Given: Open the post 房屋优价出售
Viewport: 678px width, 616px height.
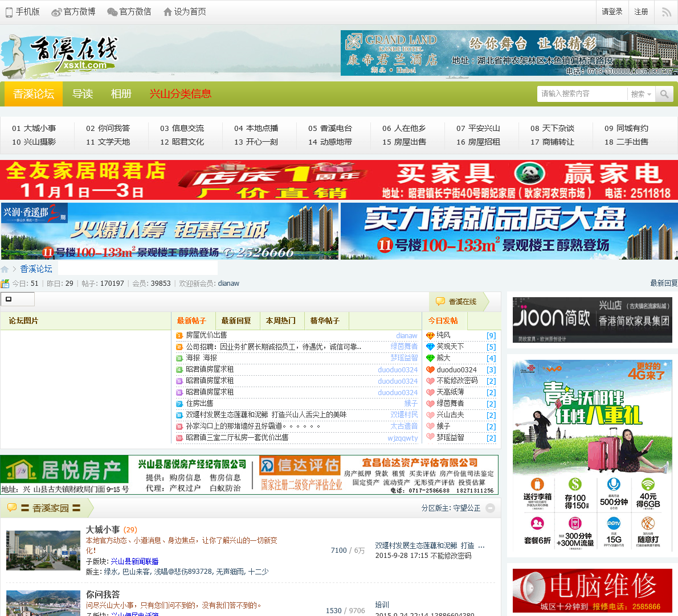Looking at the screenshot, I should [x=206, y=335].
